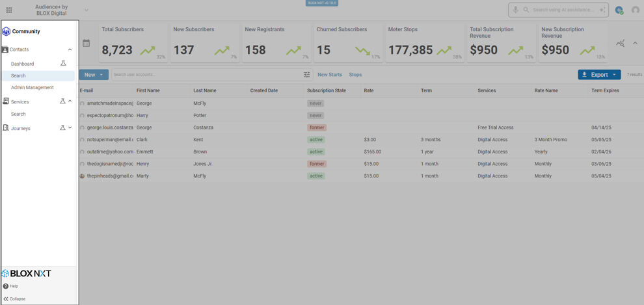Screen dimensions: 644x305
Task: Click the thedogisnamedjr@roc email cell
Action: [x=110, y=164]
